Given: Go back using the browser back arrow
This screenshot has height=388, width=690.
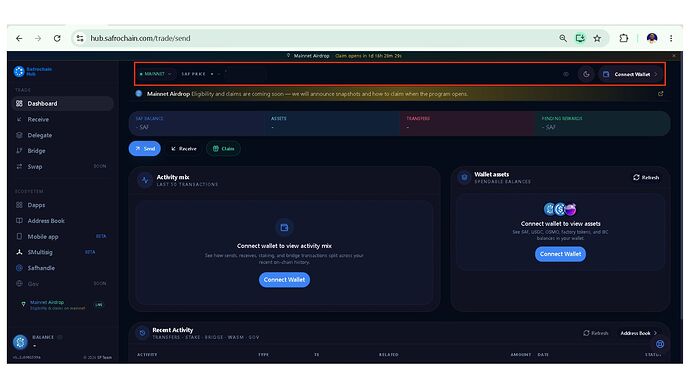Looking at the screenshot, I should pyautogui.click(x=19, y=38).
